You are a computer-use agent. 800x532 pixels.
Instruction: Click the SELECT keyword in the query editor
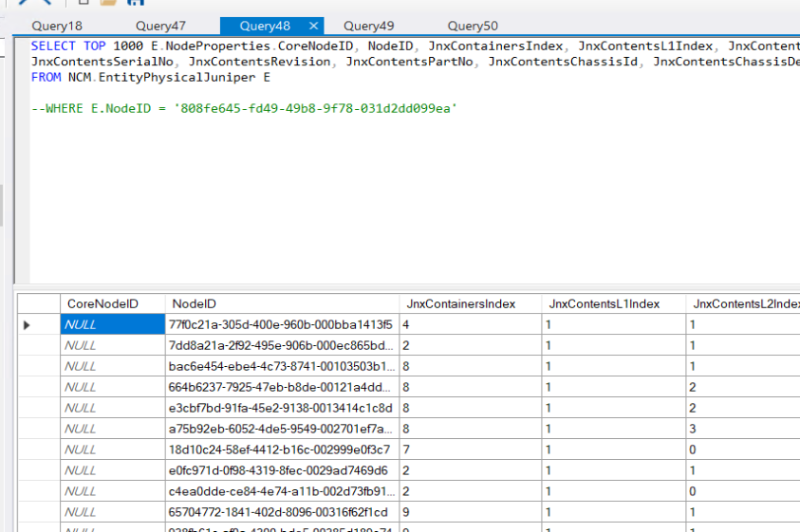click(x=53, y=46)
